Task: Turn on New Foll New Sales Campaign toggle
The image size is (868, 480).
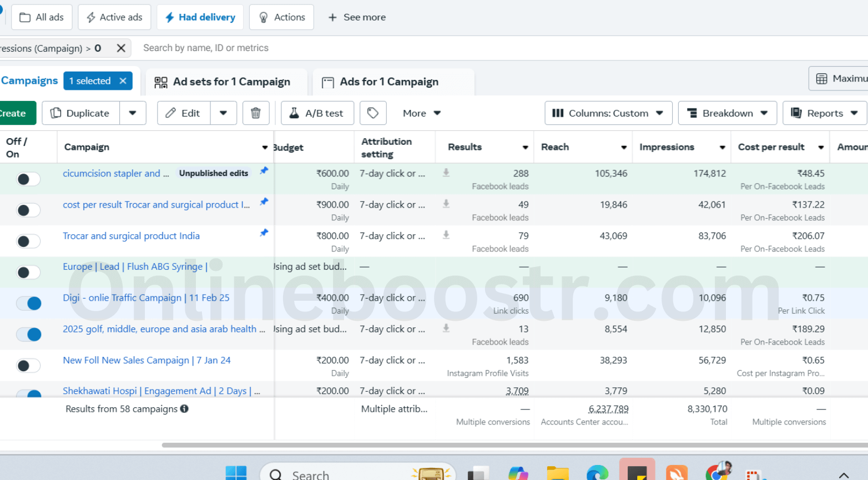Action: (x=28, y=366)
